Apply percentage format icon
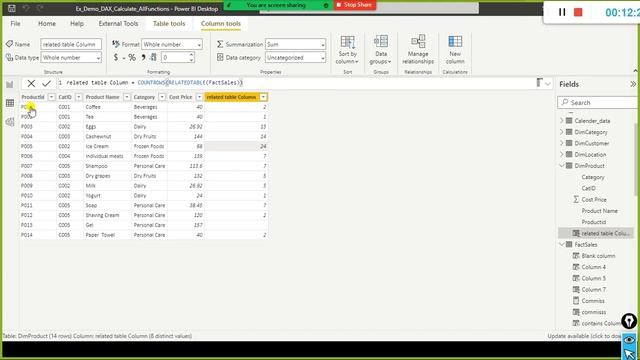 [x=132, y=58]
